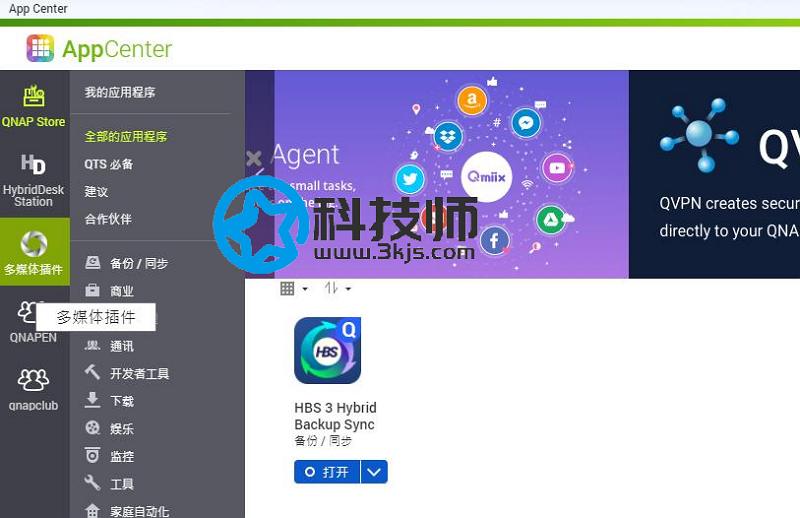Click the QVPN promotional banner
Screen dimensions: 800x518
point(714,174)
